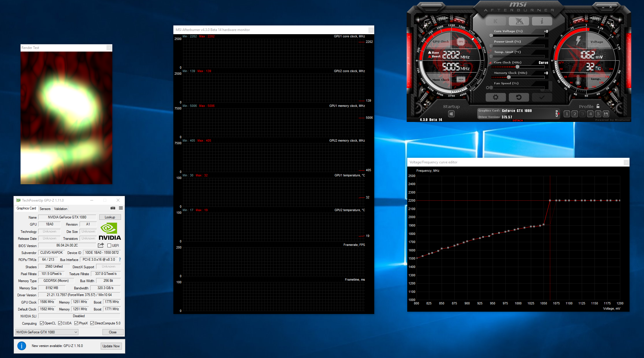Load Afterburner profile slot 1
This screenshot has width=644, height=358.
tap(567, 114)
